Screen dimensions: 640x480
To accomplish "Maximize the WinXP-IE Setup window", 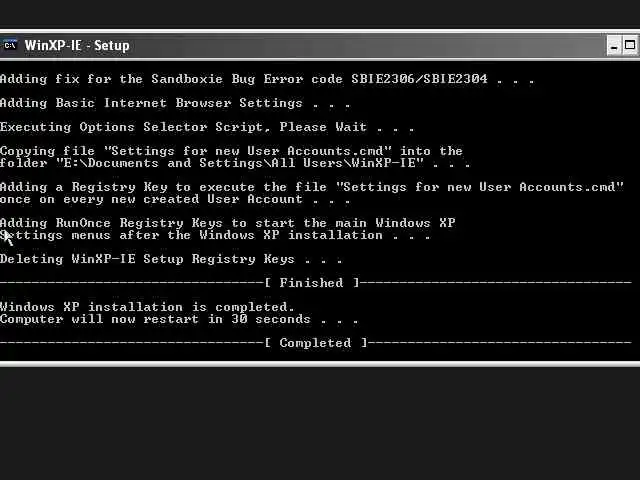I will 630,45.
